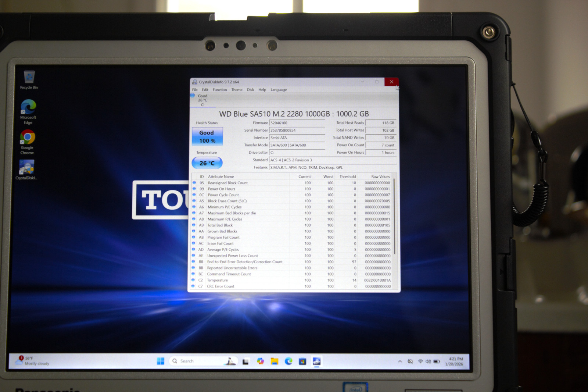Select the Reassigned Block Count row
This screenshot has width=588, height=392.
pyautogui.click(x=292, y=183)
